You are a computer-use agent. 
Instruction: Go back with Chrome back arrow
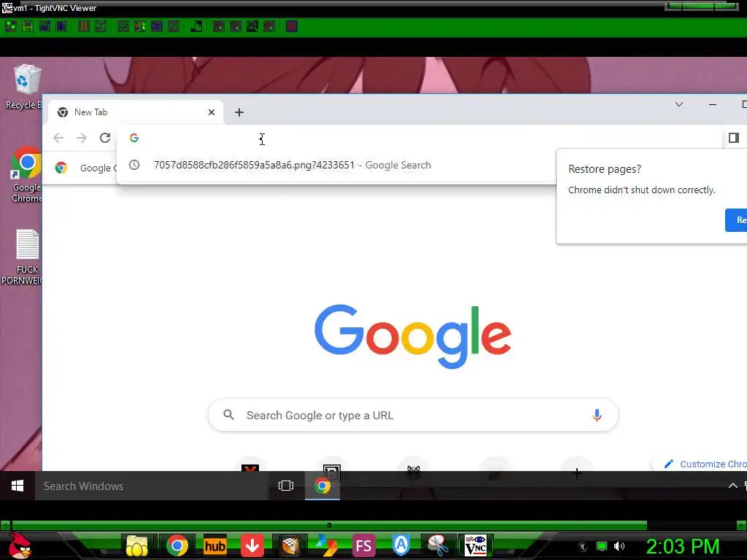click(58, 138)
